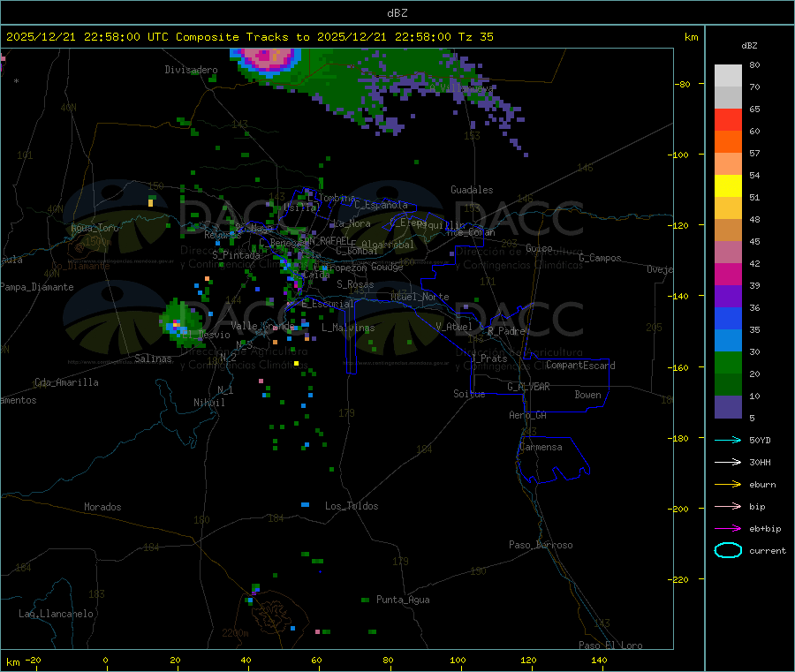The width and height of the screenshot is (795, 672).
Task: Click the Goudge location label
Action: (387, 267)
